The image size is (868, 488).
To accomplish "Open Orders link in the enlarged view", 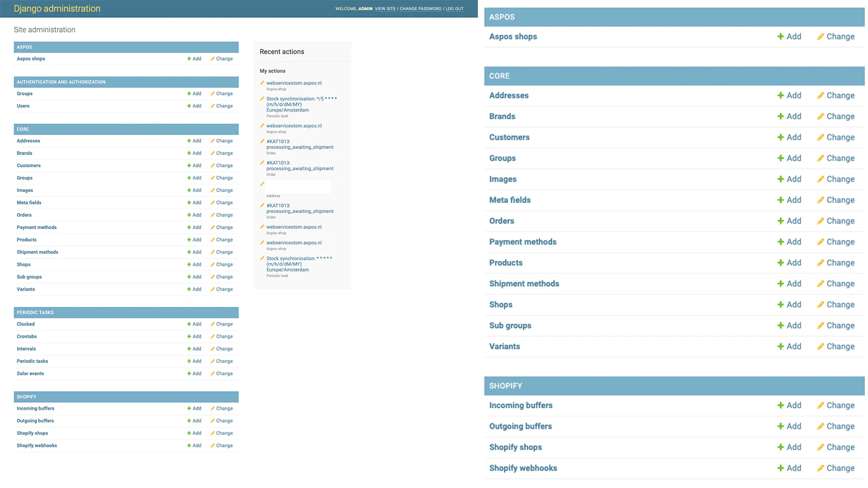I will (x=501, y=221).
